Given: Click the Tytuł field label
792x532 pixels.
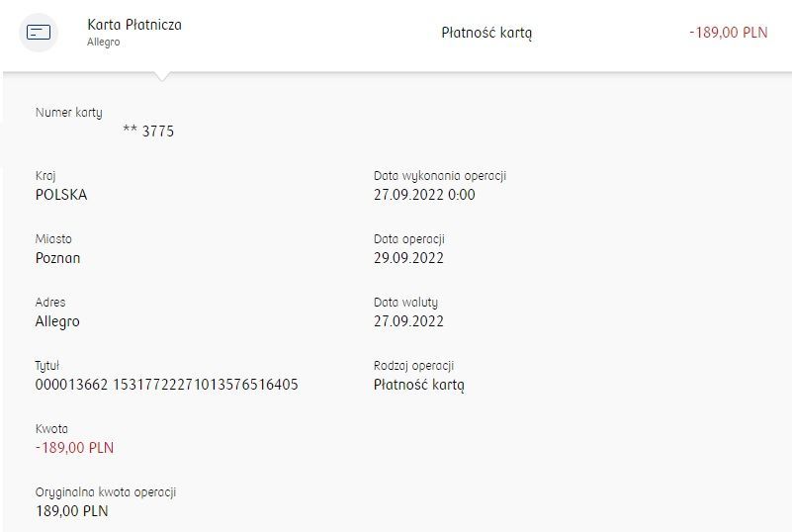Looking at the screenshot, I should [47, 366].
